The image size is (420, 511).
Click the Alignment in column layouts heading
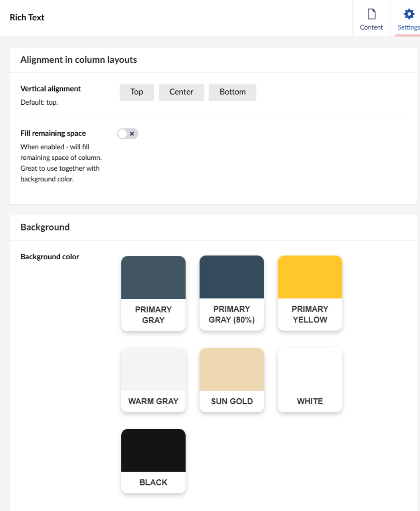tap(79, 60)
